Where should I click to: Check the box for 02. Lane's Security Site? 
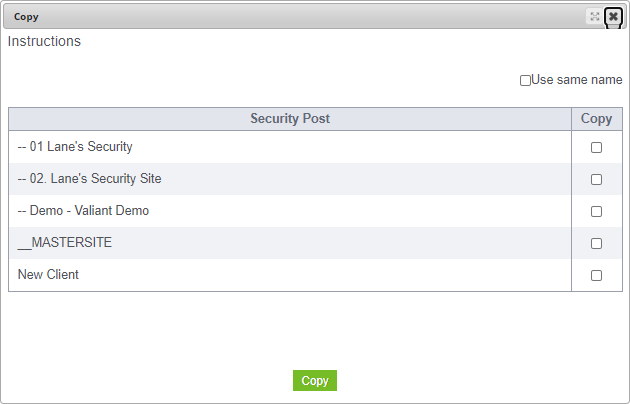[x=596, y=179]
